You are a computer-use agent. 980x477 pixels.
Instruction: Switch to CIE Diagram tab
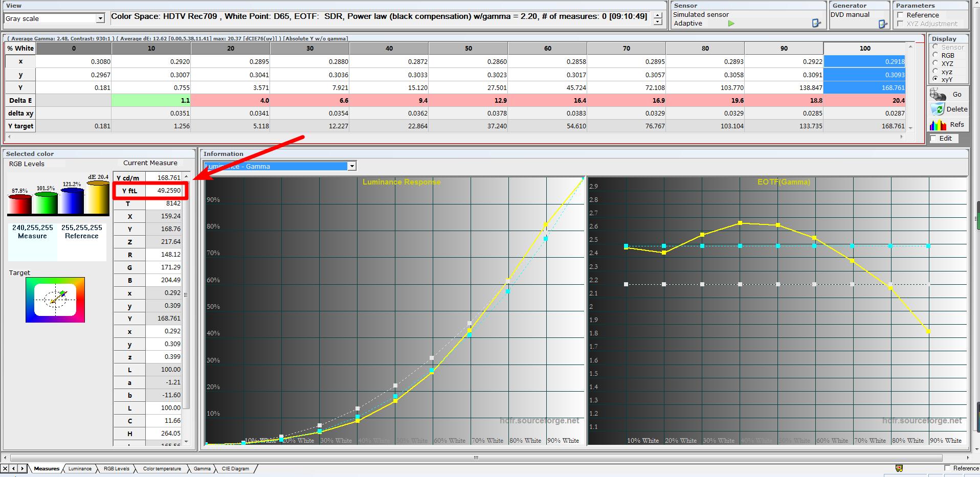coord(235,468)
